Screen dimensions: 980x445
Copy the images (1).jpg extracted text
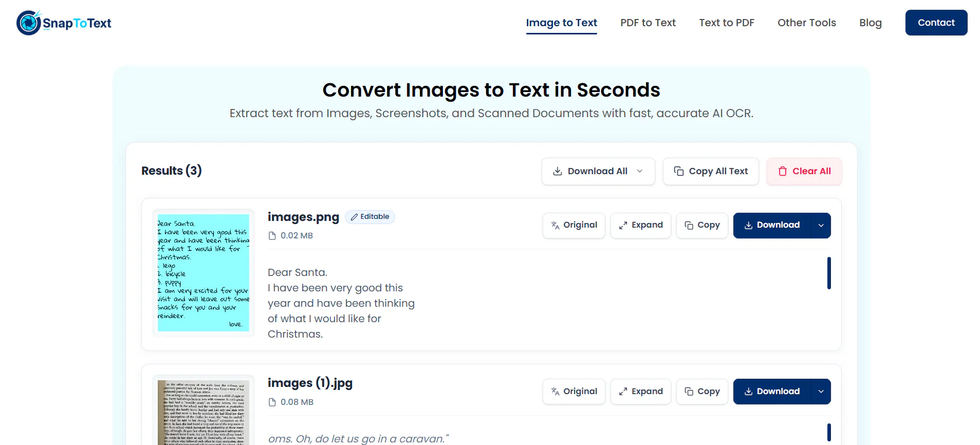702,392
